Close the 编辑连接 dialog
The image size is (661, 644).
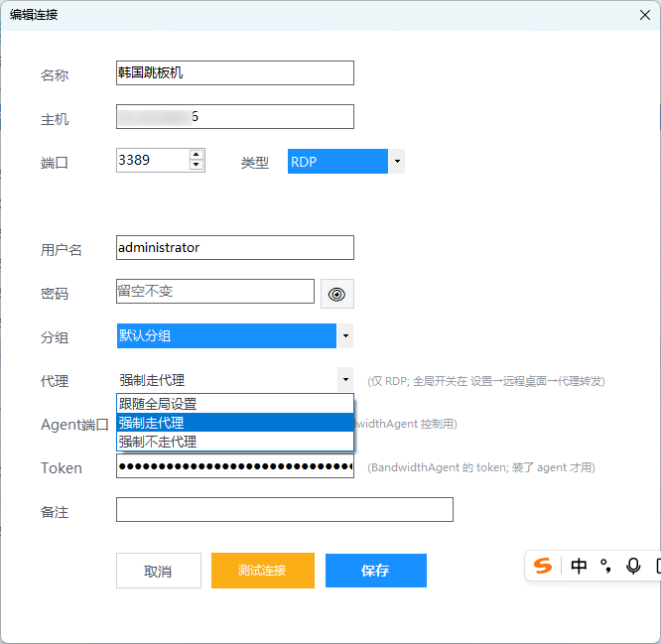click(644, 15)
